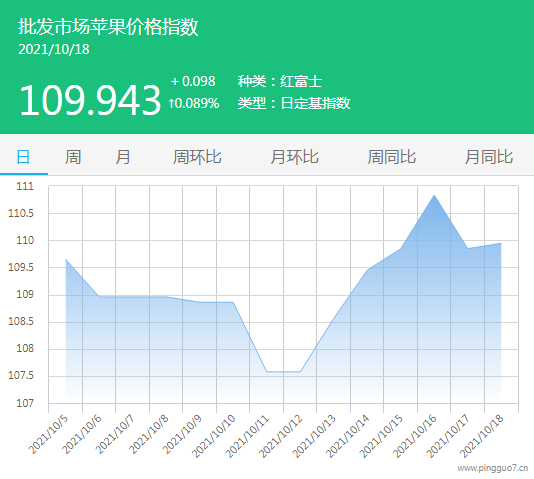
Task: Switch to the 周 weekly tab
Action: (x=73, y=157)
